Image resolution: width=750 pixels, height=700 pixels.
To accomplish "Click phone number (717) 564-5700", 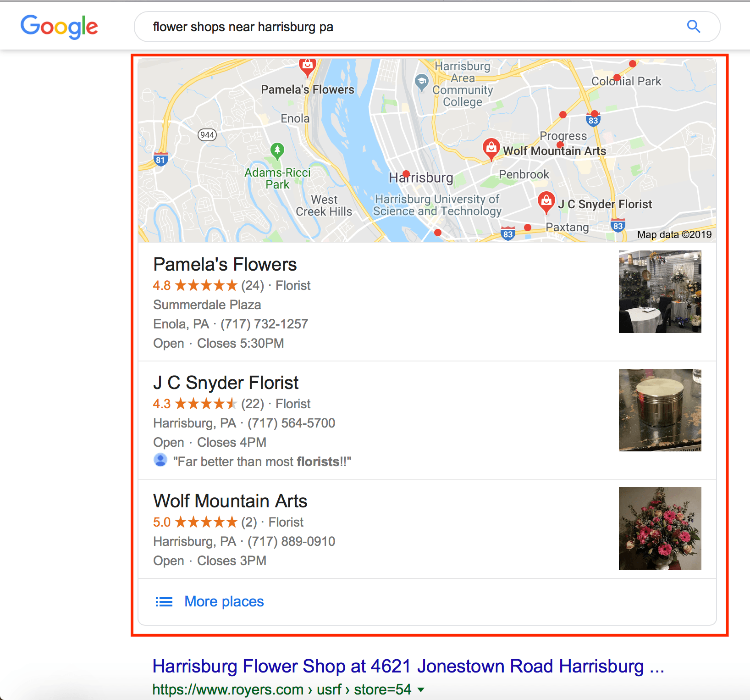I will point(292,423).
